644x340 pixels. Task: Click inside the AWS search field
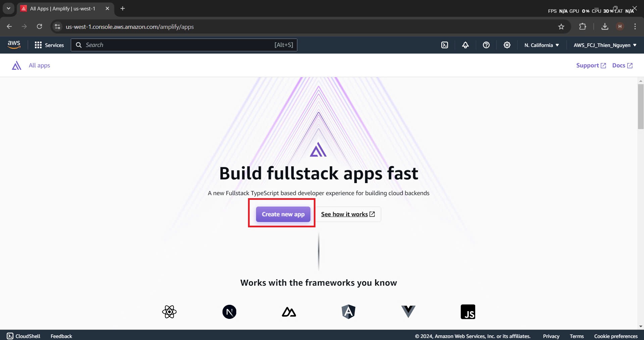pyautogui.click(x=184, y=45)
